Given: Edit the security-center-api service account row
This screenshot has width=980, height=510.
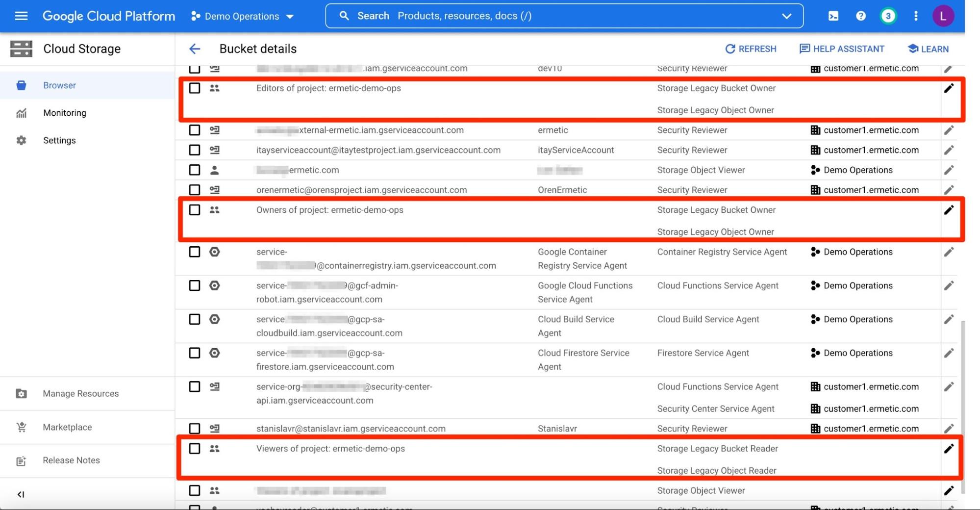Looking at the screenshot, I should 949,387.
